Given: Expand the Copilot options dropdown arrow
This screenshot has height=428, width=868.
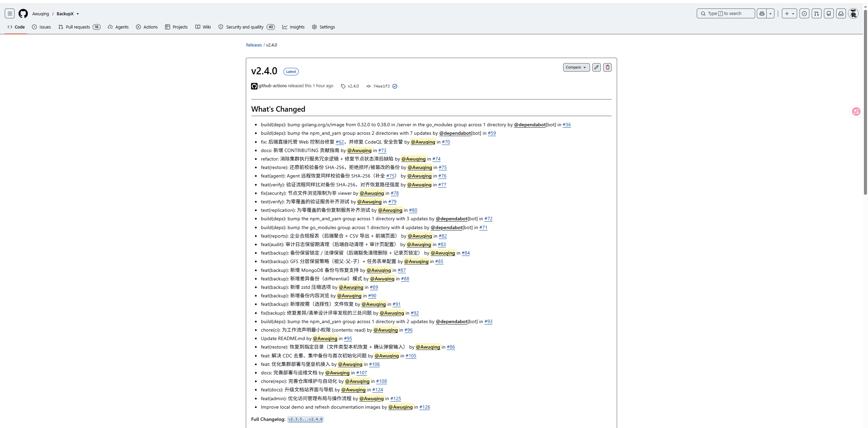Looking at the screenshot, I should [x=771, y=14].
